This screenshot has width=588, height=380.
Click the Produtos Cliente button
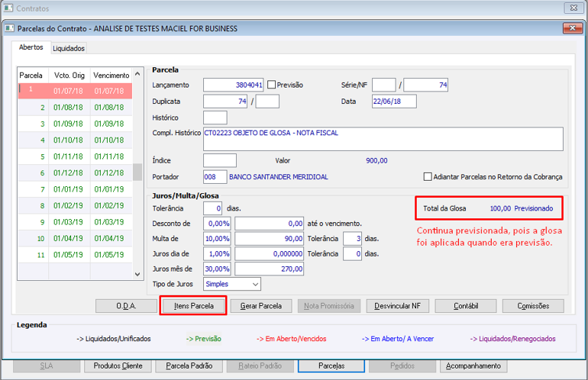(118, 366)
